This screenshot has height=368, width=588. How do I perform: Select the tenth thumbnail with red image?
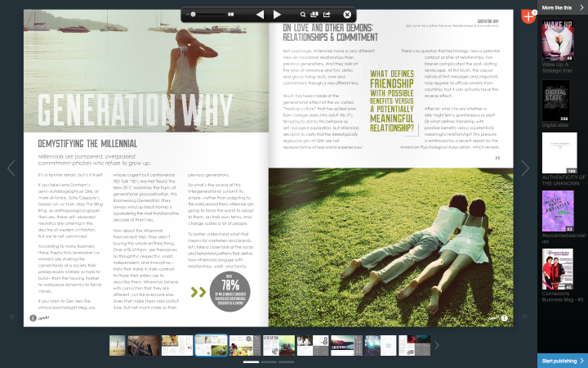coord(414,345)
